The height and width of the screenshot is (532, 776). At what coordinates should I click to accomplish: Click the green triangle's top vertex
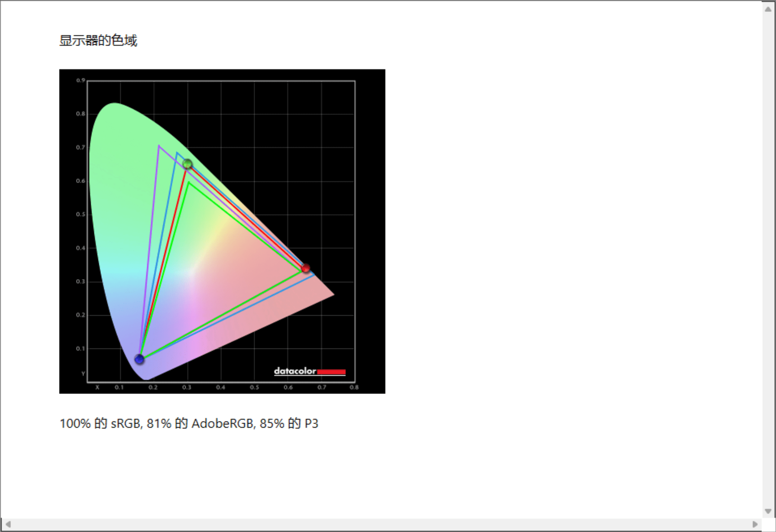tap(189, 183)
